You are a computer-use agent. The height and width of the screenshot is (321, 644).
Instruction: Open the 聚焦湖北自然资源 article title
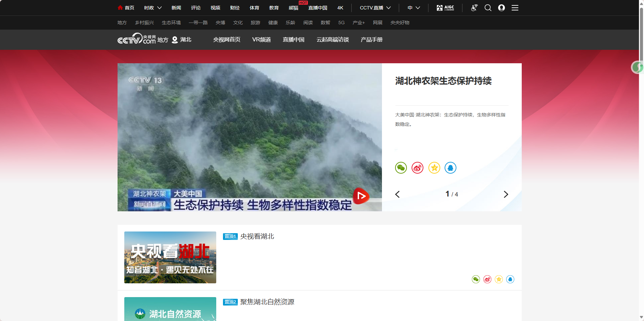267,302
